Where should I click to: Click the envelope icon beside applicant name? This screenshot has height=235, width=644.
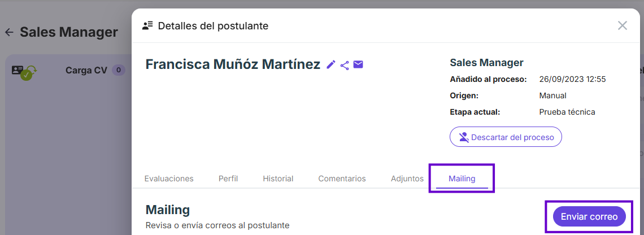click(358, 64)
